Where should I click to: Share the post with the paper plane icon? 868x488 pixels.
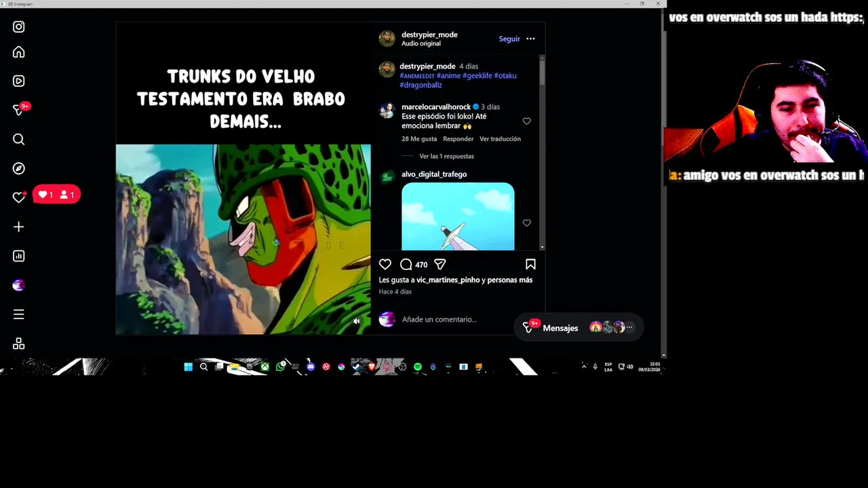440,264
